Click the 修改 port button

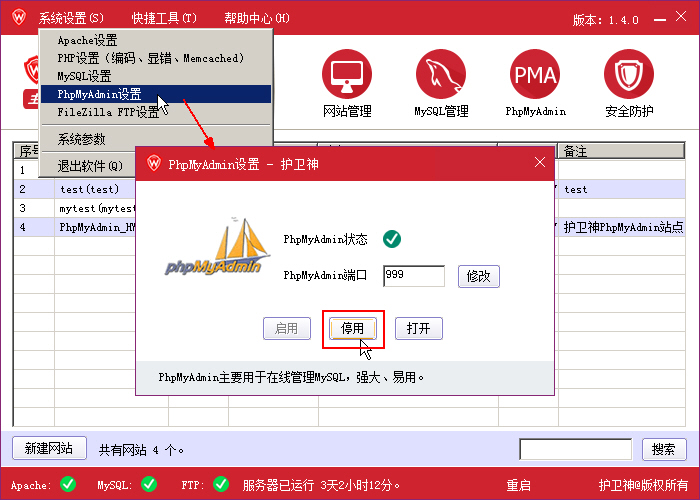(479, 276)
